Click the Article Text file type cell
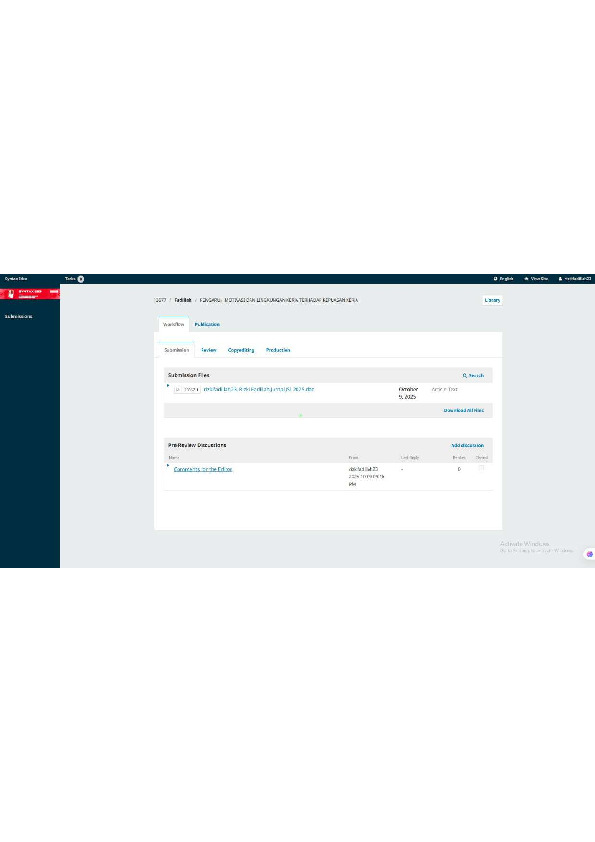The width and height of the screenshot is (595, 842). tap(445, 389)
